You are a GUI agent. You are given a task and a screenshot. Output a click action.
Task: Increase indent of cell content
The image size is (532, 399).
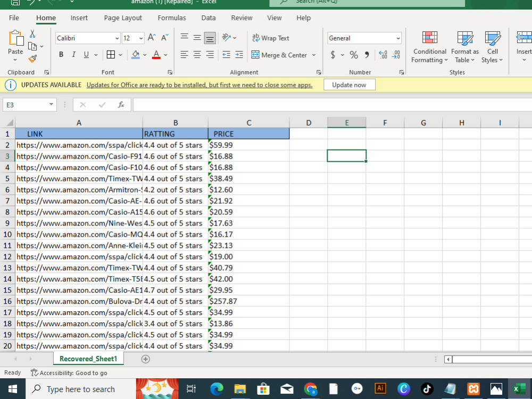(239, 55)
